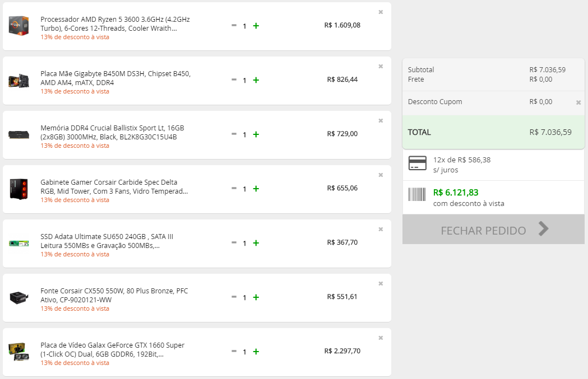Open the Corsair CX550 power supply thumbnail

(x=18, y=298)
